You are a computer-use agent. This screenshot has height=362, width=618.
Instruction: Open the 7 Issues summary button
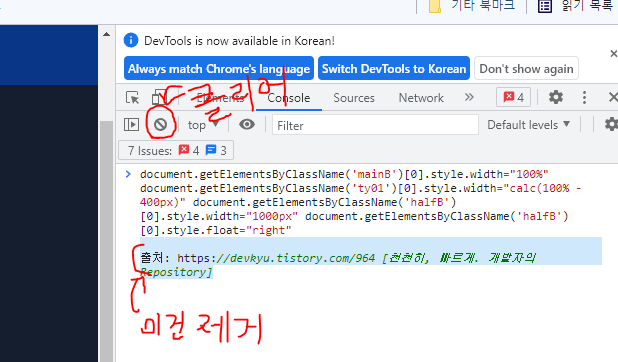tap(176, 150)
